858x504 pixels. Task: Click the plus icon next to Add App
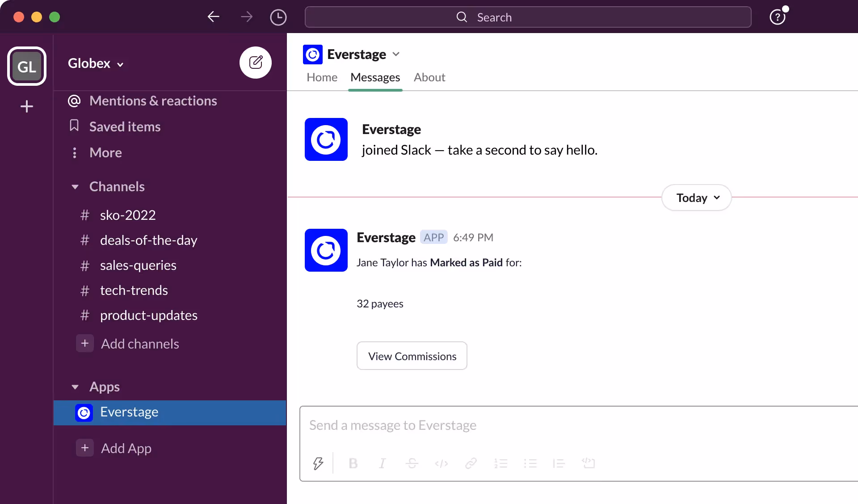[x=85, y=448]
